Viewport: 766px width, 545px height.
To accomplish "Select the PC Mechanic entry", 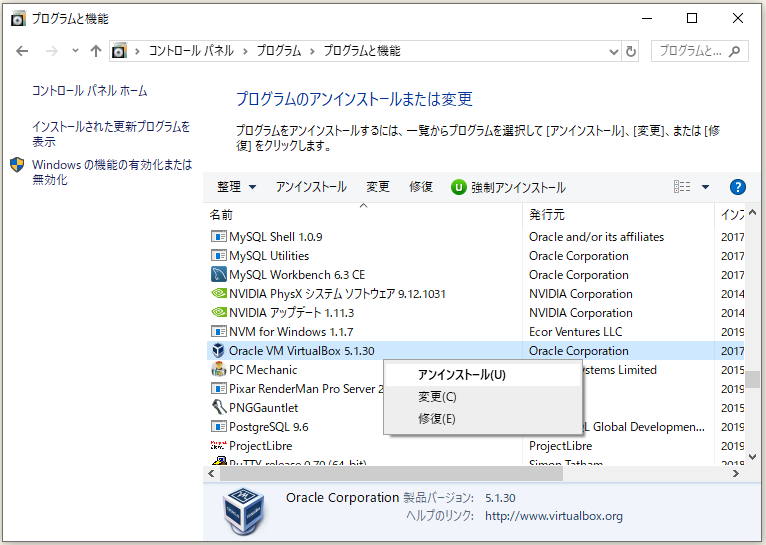I will click(263, 370).
